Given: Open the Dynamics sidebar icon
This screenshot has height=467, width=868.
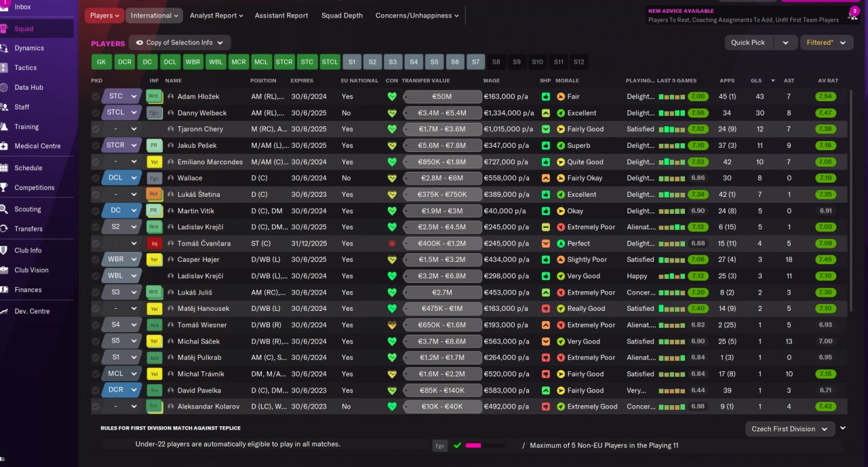Looking at the screenshot, I should pyautogui.click(x=4, y=48).
